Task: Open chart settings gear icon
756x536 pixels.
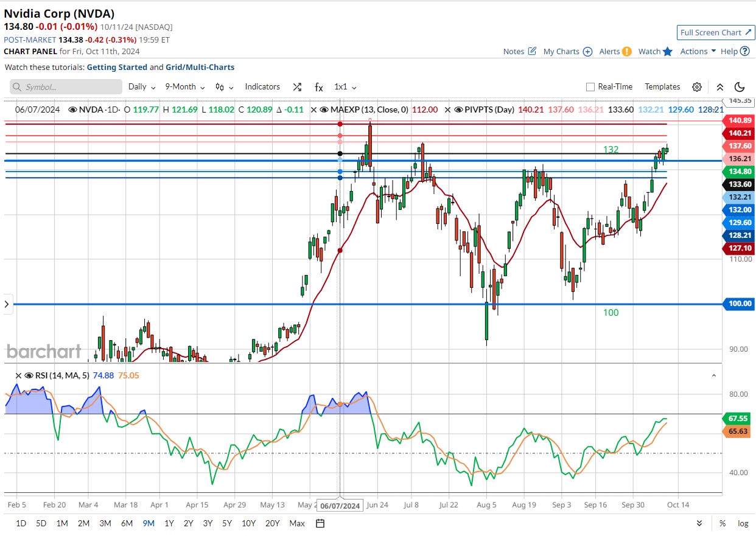Action: coord(697,87)
